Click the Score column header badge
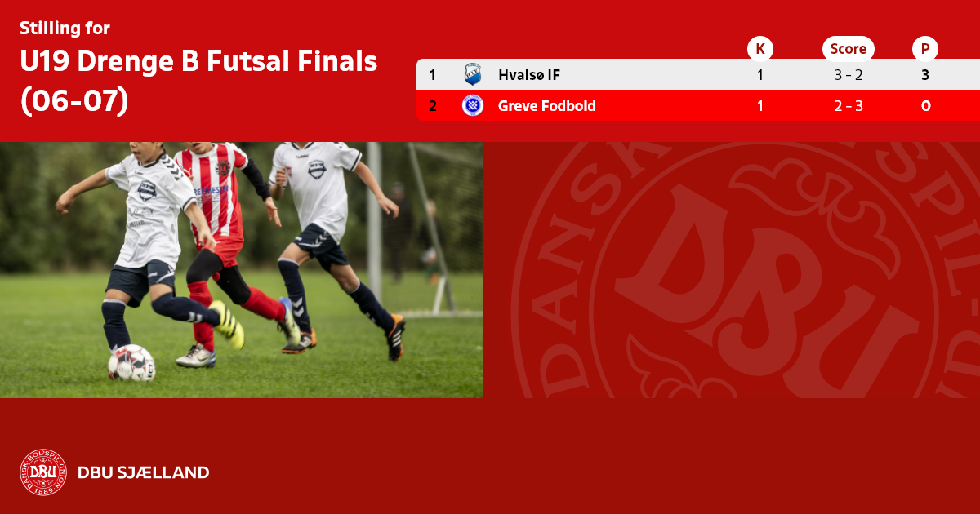980x514 pixels. coord(848,49)
